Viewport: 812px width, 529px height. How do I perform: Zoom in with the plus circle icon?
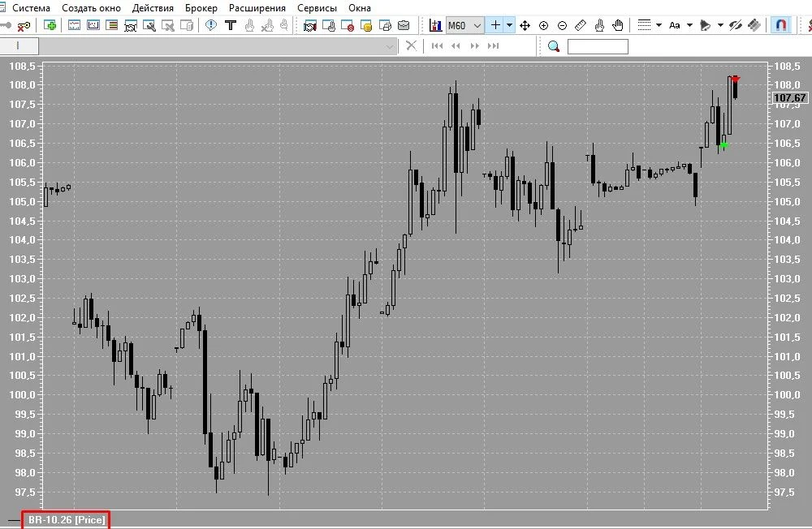click(x=544, y=25)
